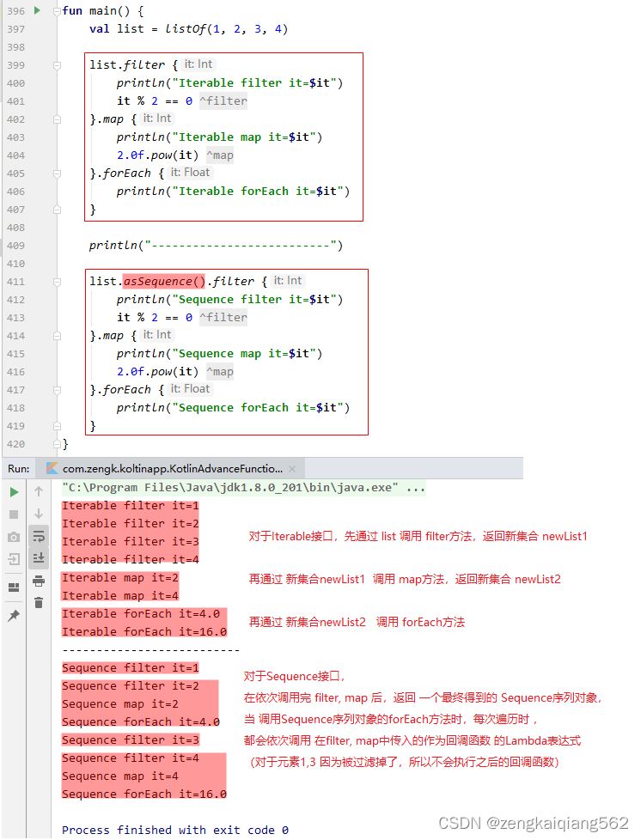Image resolution: width=641 pixels, height=840 pixels.
Task: Click the java.exe command line in console
Action: tap(244, 488)
